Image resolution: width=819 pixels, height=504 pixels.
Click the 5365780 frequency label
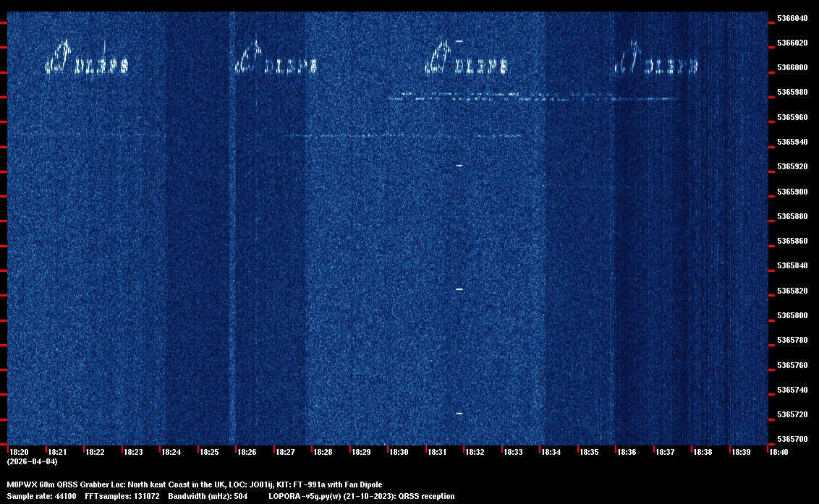792,340
